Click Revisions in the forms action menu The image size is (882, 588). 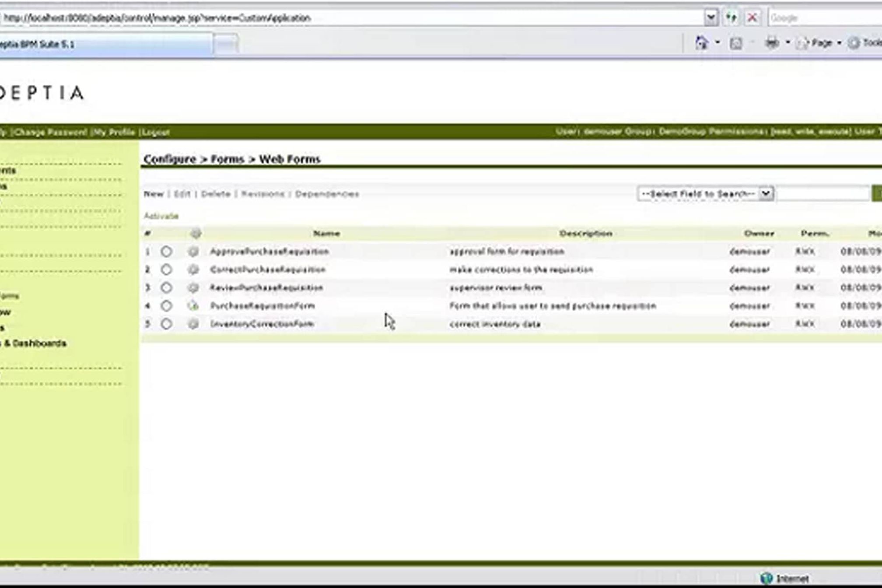click(x=262, y=194)
